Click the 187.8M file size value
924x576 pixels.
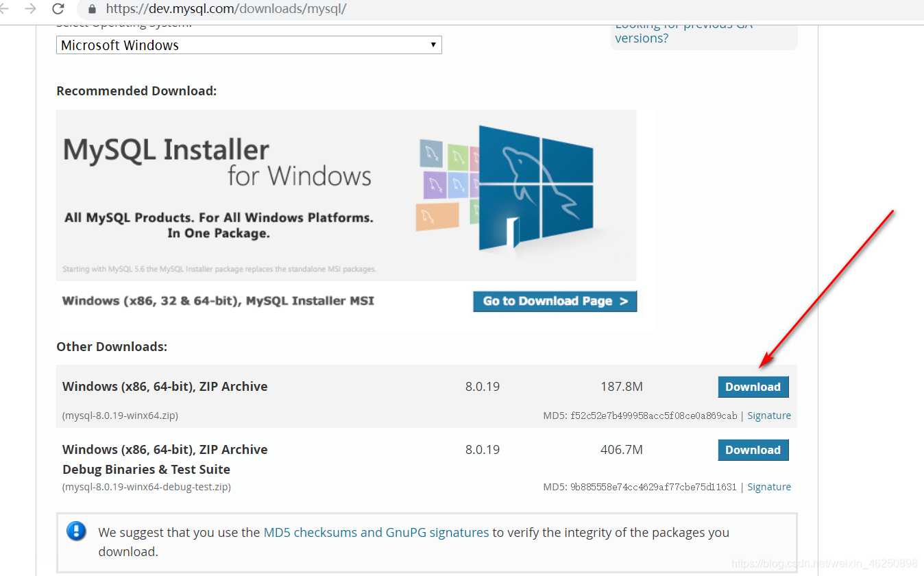tap(622, 387)
